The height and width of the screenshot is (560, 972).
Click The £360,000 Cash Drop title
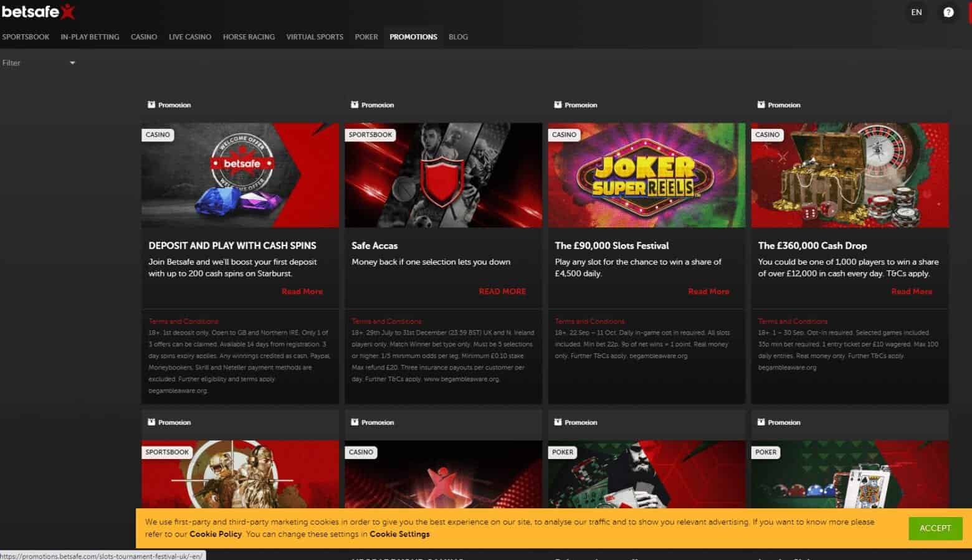[x=812, y=245]
